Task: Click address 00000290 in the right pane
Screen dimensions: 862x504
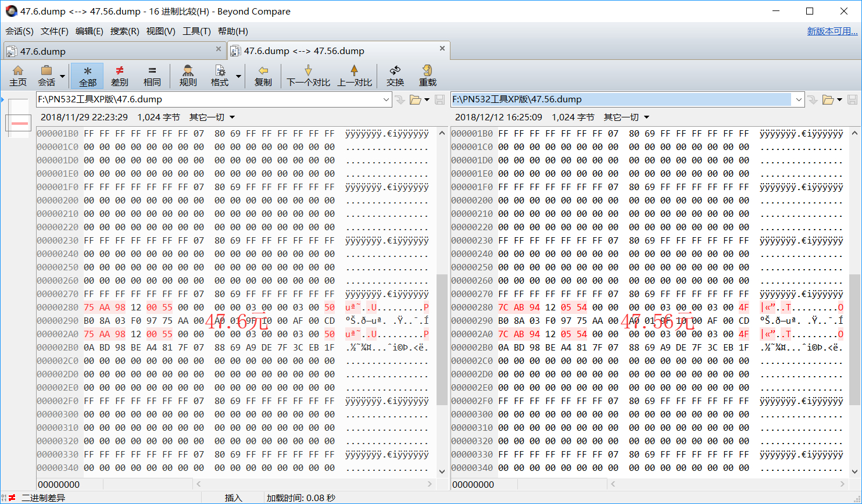Action: [472, 321]
